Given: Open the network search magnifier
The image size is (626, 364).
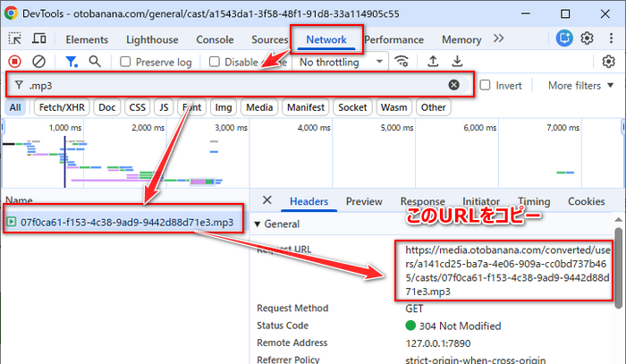Looking at the screenshot, I should coord(95,62).
